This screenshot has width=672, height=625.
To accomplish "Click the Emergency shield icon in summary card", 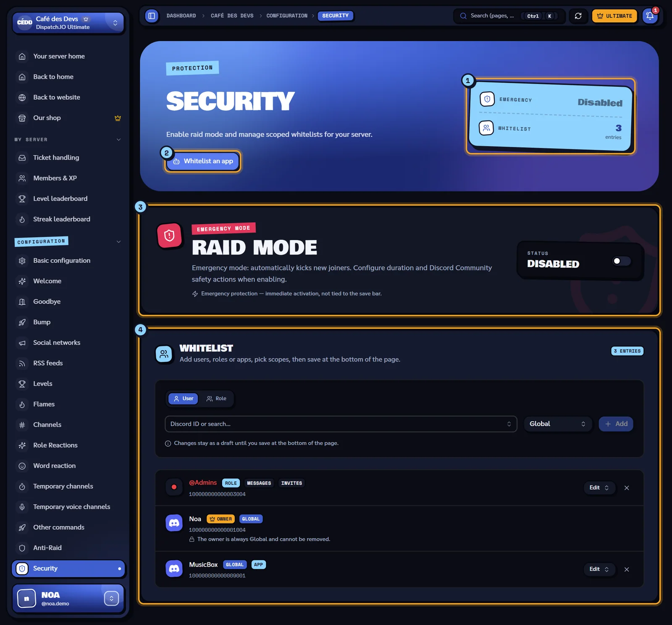I will pos(487,99).
